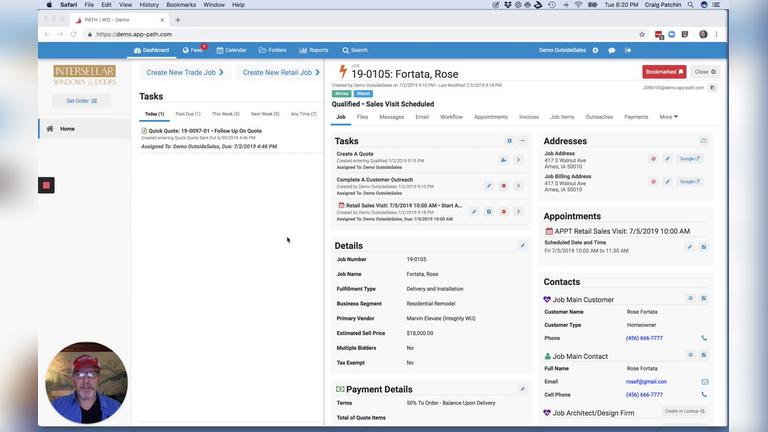
Task: Open Search in top navigation
Action: click(355, 50)
